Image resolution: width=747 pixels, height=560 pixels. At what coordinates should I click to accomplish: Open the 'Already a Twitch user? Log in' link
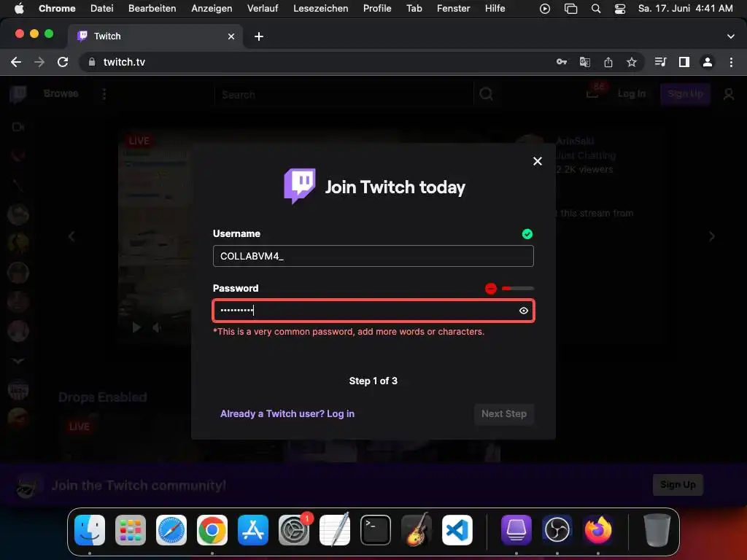[287, 414]
